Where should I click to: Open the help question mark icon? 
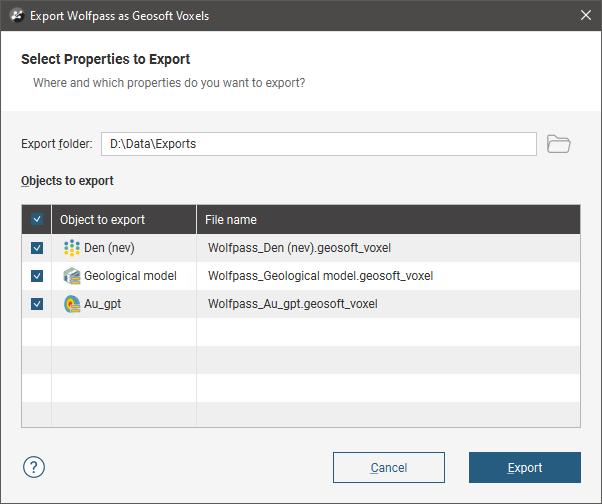[34, 467]
